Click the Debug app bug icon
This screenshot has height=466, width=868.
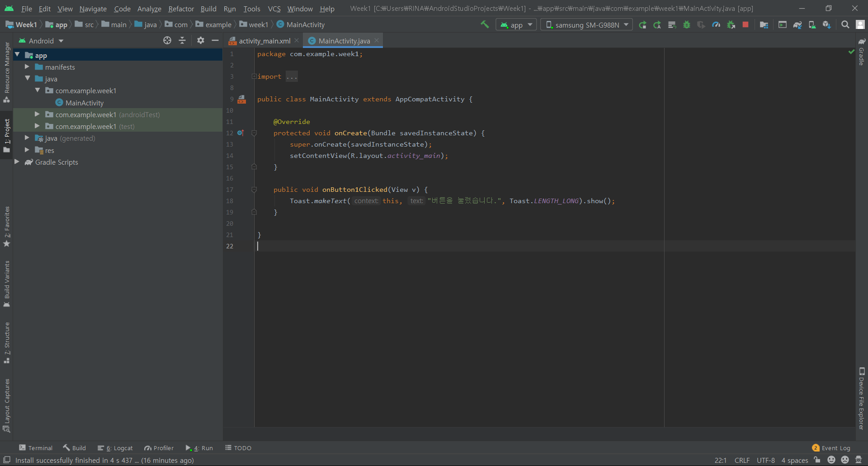point(687,25)
